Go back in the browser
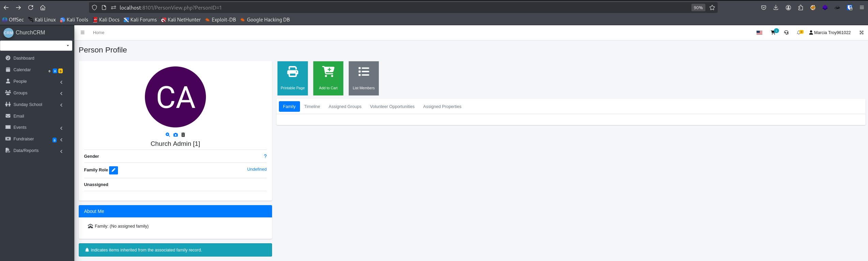This screenshot has width=868, height=261. coord(6,7)
